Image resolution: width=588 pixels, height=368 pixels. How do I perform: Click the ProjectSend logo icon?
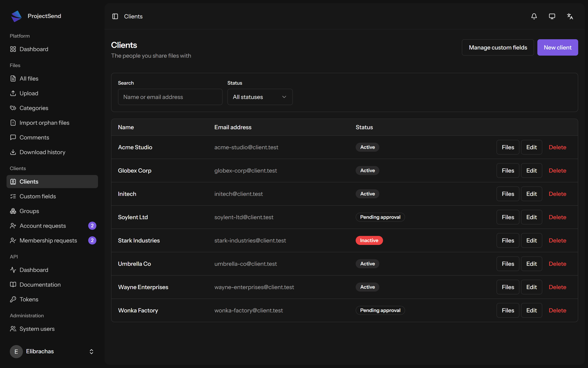pyautogui.click(x=16, y=16)
